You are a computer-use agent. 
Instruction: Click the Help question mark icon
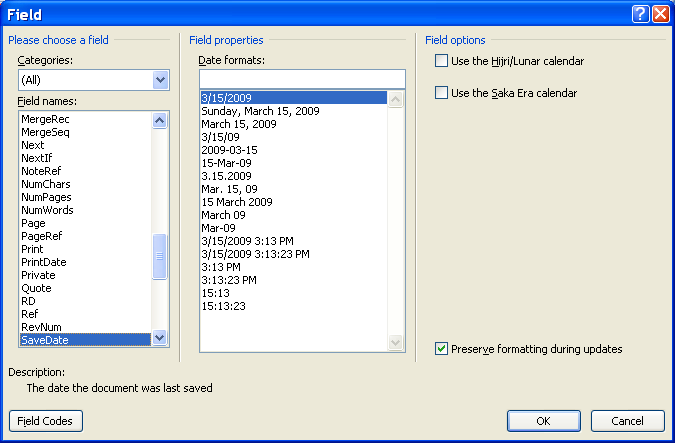[641, 14]
